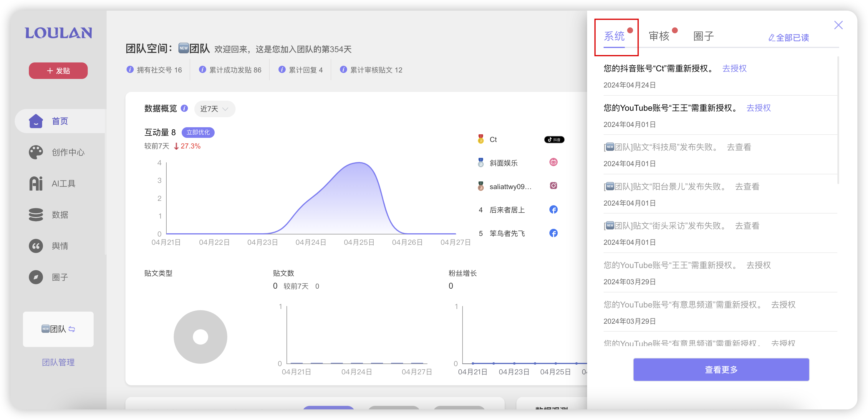Click the compass icon for 圈子
Viewport: 868px width, 420px height.
(x=36, y=277)
